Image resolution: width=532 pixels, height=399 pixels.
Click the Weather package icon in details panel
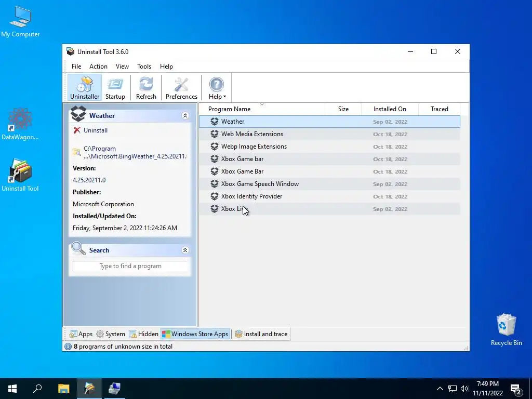[x=78, y=114]
